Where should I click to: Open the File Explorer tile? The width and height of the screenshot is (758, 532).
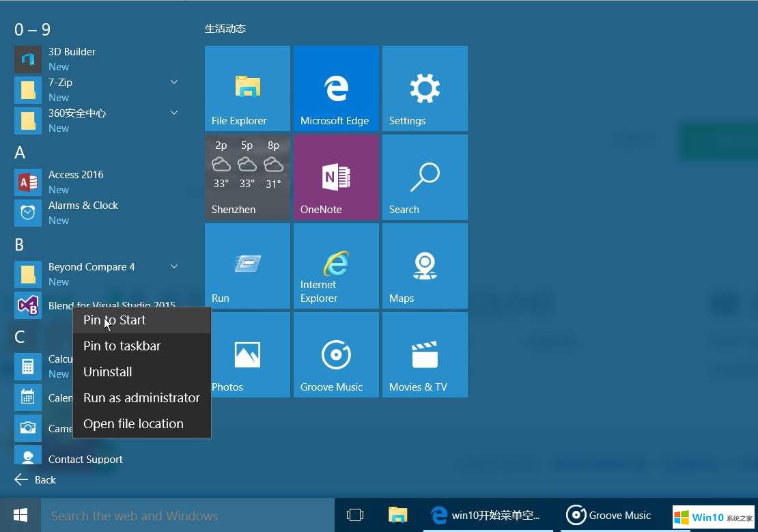pyautogui.click(x=247, y=89)
